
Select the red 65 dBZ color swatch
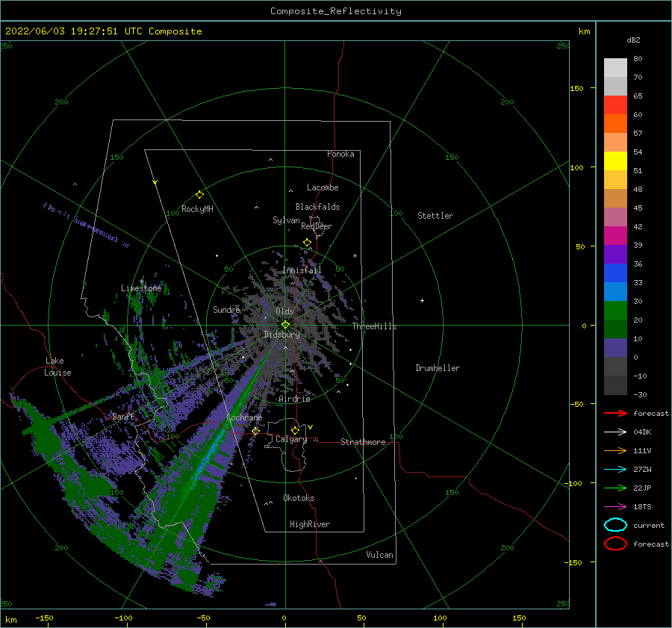point(615,105)
